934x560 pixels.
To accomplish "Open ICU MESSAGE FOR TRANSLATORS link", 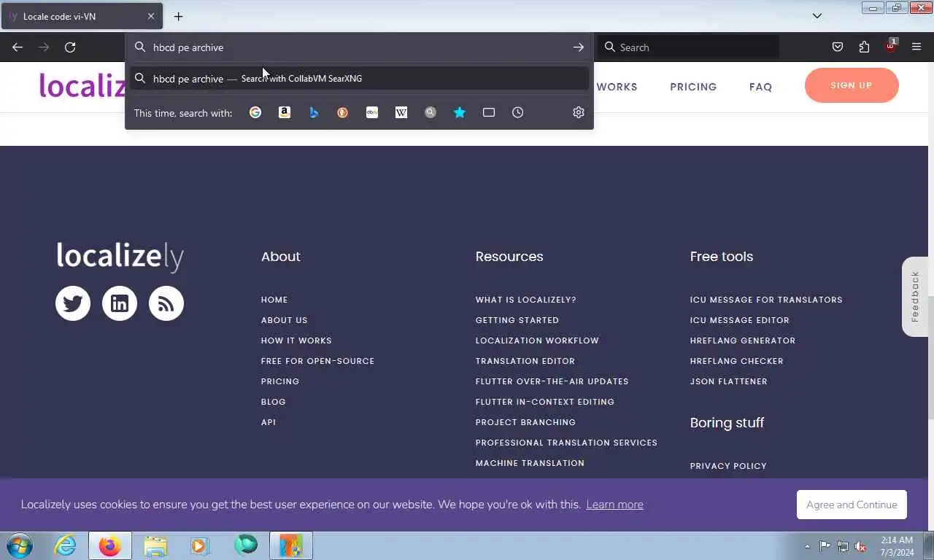I will (x=766, y=300).
